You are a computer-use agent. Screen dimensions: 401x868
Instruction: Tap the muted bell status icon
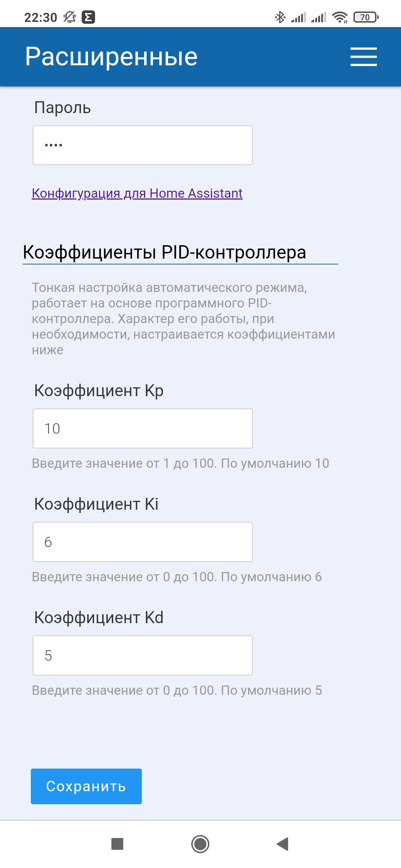69,17
